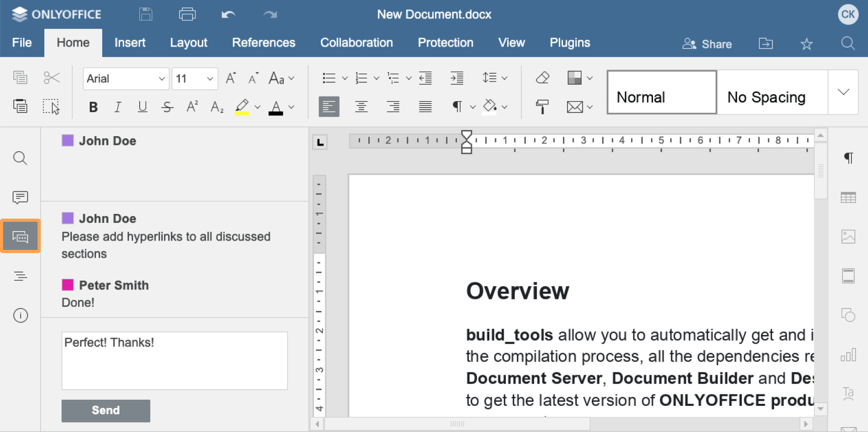Toggle strikethrough formatting
Screen dimensions: 868x432
click(167, 107)
